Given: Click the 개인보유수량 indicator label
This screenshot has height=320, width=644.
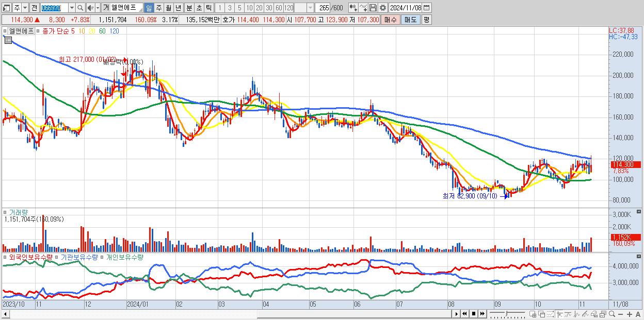Looking at the screenshot, I should coord(125,257).
